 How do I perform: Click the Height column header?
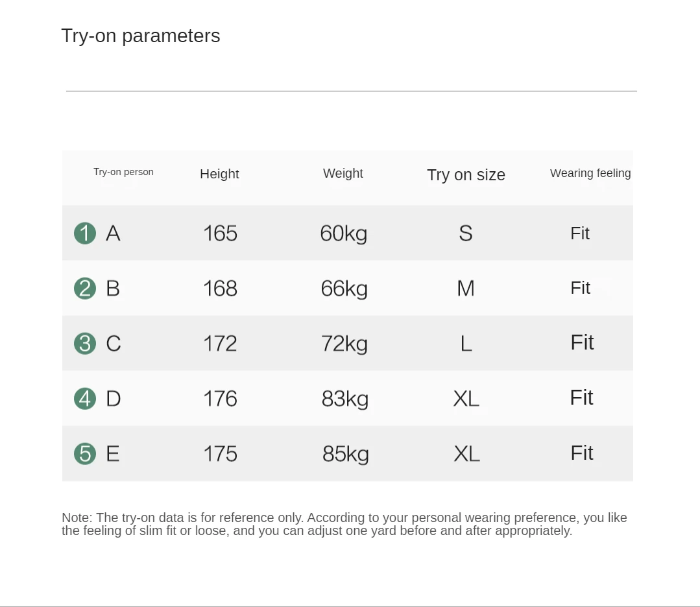coord(219,174)
